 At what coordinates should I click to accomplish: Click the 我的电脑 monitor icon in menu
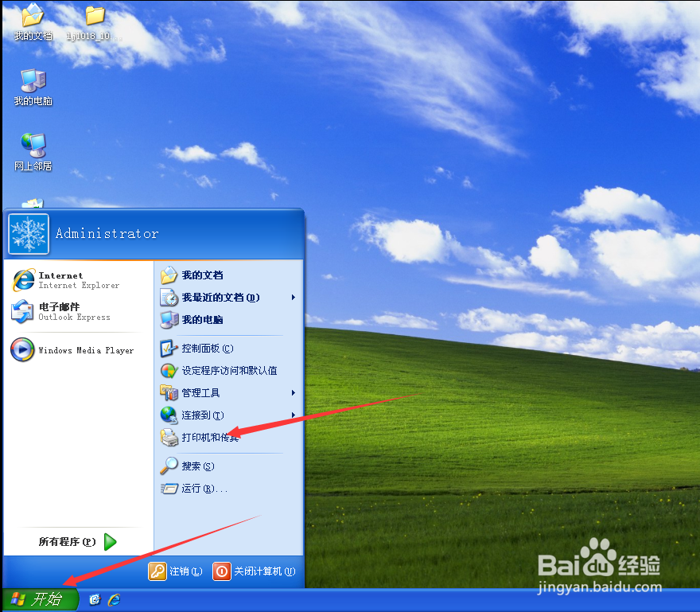[169, 320]
